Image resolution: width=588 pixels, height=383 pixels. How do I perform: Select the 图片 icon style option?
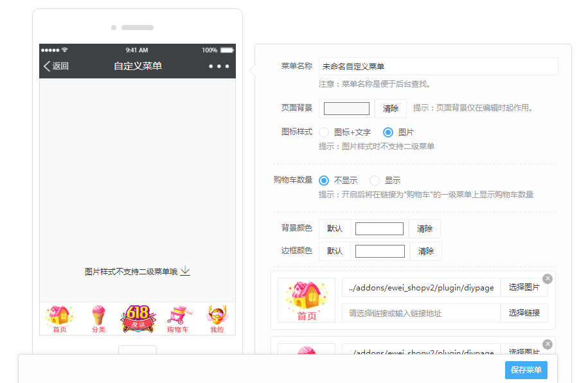388,132
